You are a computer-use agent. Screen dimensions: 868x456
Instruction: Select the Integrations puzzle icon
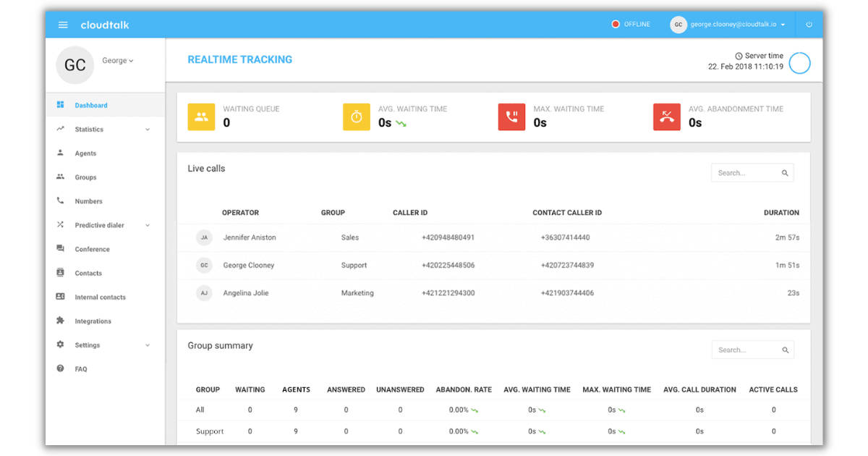(61, 321)
